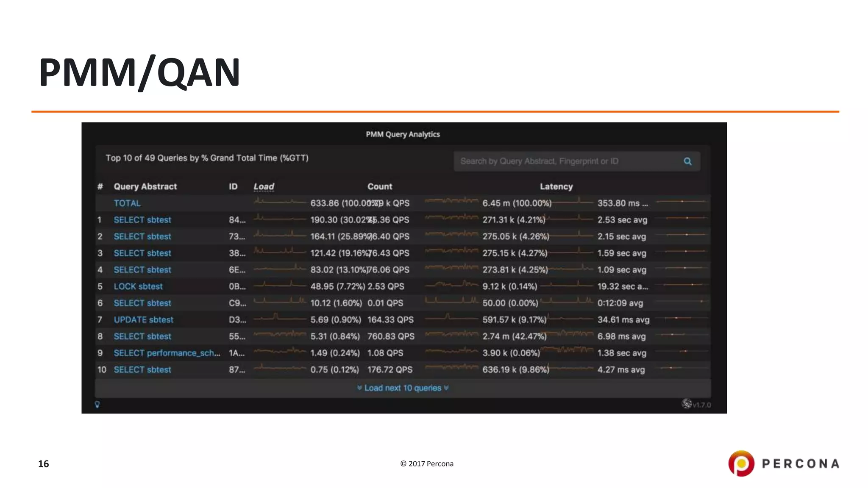This screenshot has width=868, height=488.
Task: Open SELECT sbtest query ID 6E...
Action: [142, 270]
